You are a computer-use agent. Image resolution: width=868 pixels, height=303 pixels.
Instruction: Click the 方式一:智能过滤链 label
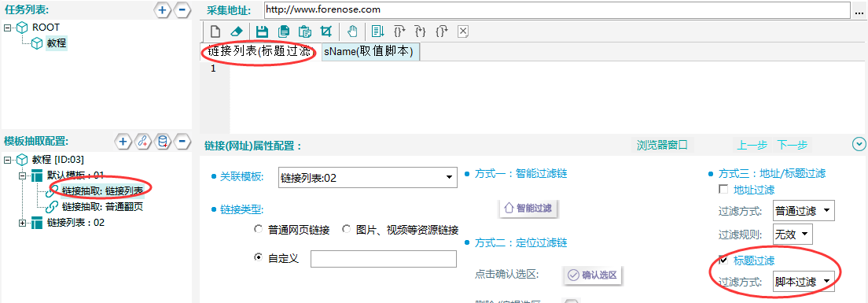pos(521,174)
